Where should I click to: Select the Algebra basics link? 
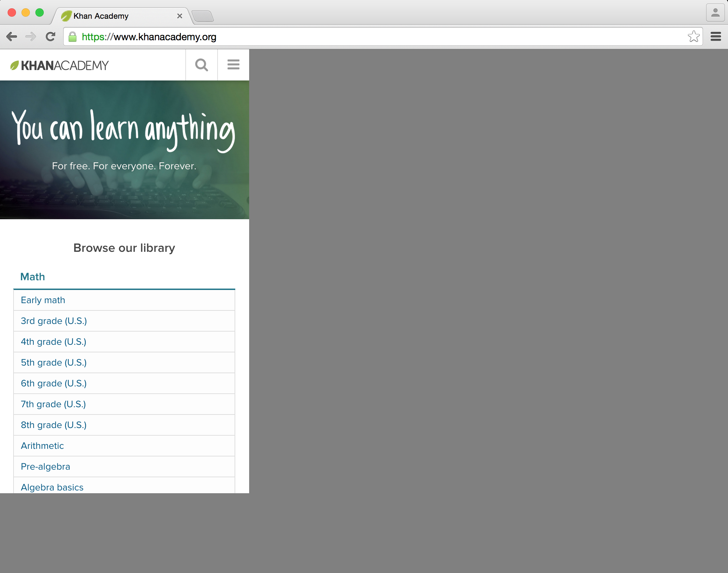[52, 487]
